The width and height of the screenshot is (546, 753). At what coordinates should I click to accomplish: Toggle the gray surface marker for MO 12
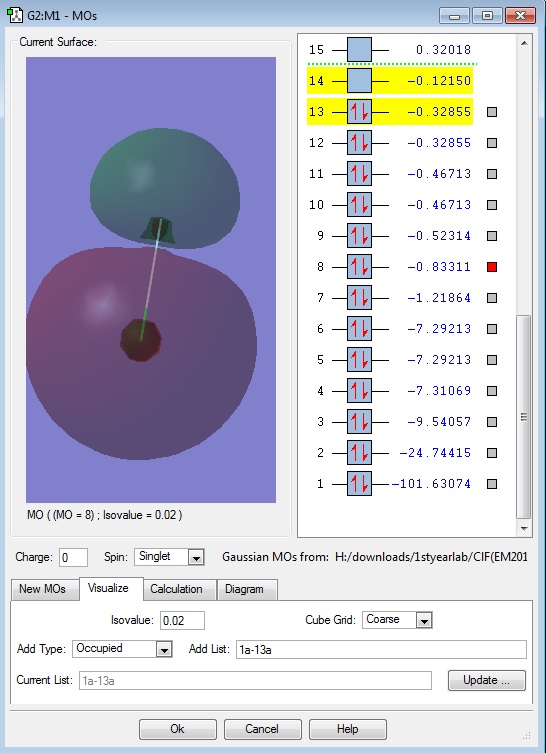coord(492,143)
